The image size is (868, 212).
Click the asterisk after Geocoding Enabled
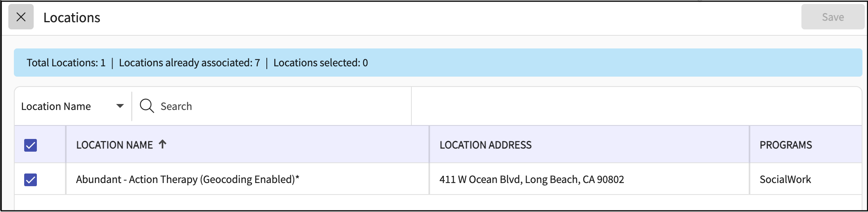(x=297, y=178)
